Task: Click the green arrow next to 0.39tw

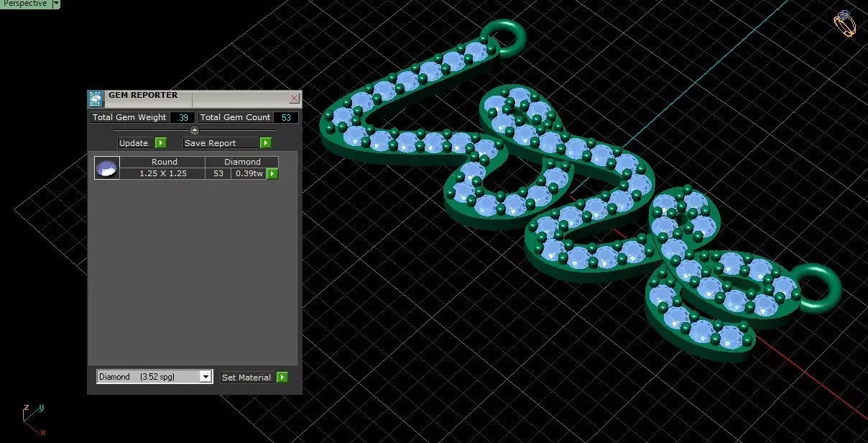Action: pyautogui.click(x=272, y=173)
